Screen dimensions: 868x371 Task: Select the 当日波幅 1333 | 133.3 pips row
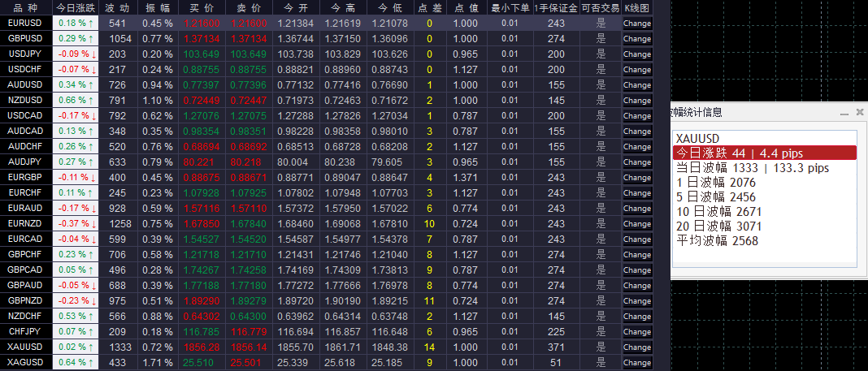pyautogui.click(x=763, y=168)
